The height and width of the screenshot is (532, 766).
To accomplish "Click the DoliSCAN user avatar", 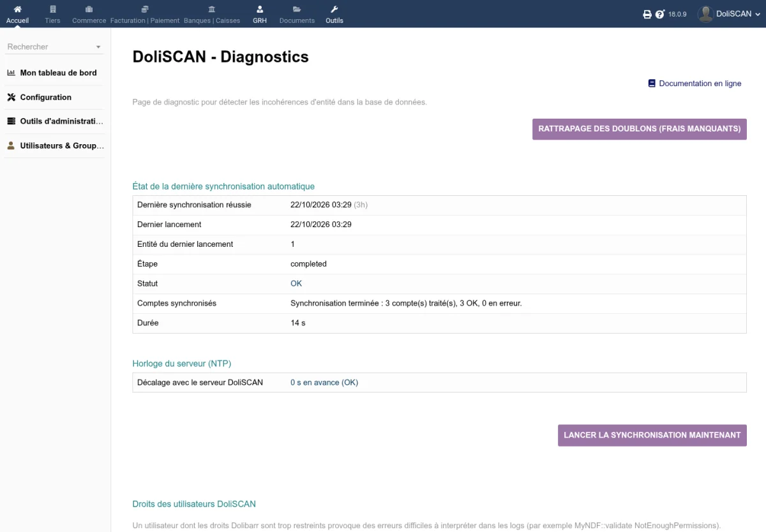I will pyautogui.click(x=705, y=14).
